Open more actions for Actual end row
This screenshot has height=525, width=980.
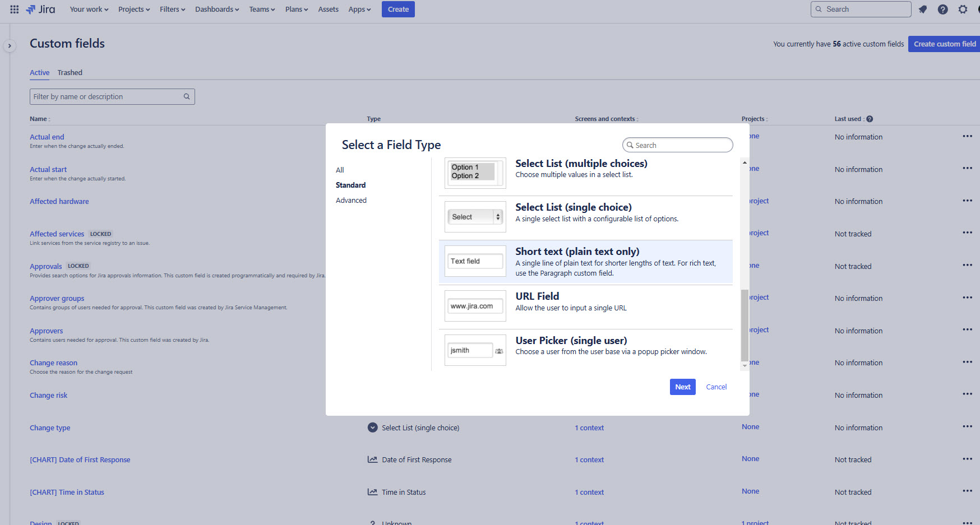968,136
